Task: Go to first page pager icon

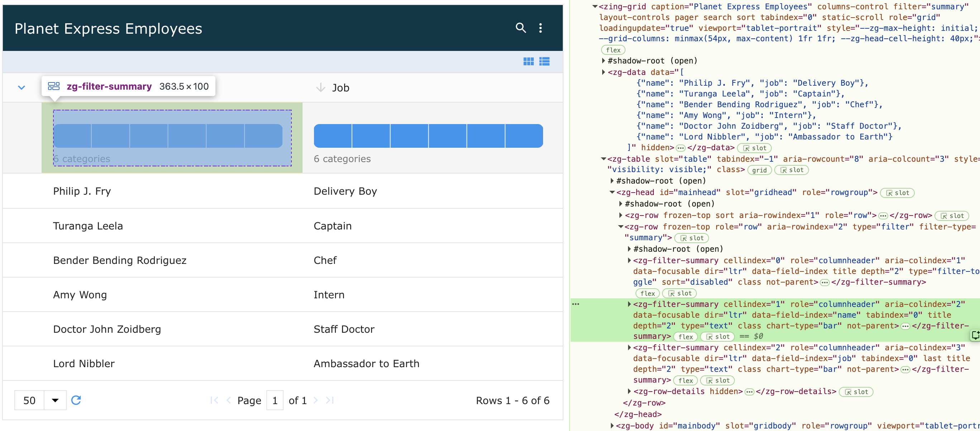Action: click(214, 400)
